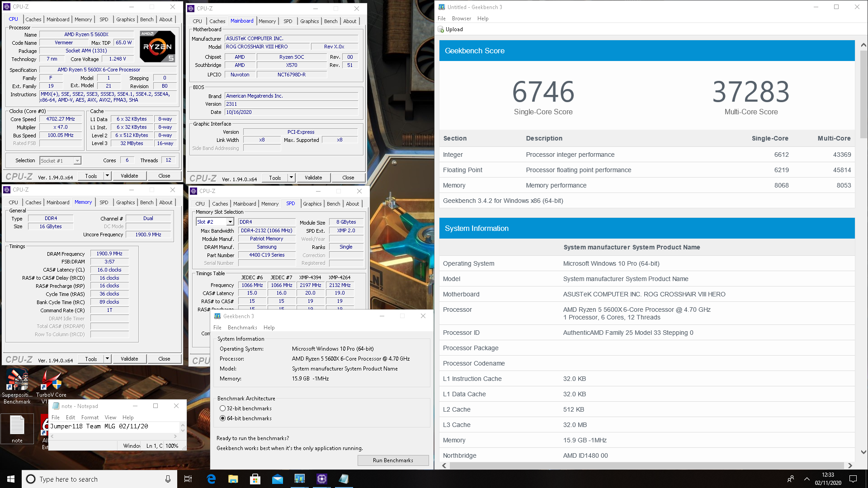868x488 pixels.
Task: Open Help menu in Notepad
Action: coord(128,418)
